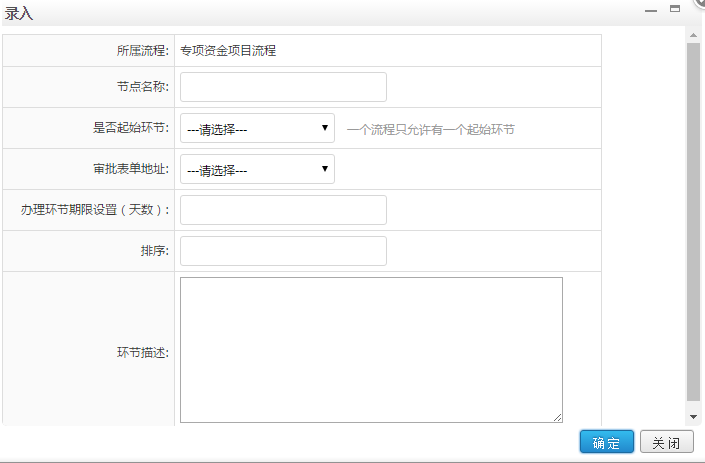Minimize the 录入 dialog window

pyautogui.click(x=651, y=9)
